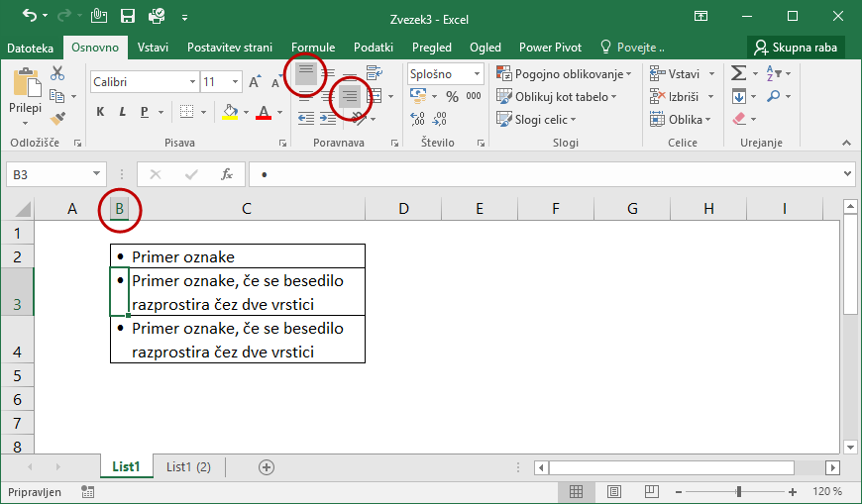The width and height of the screenshot is (862, 504).
Task: Click the wrap text icon
Action: click(375, 72)
